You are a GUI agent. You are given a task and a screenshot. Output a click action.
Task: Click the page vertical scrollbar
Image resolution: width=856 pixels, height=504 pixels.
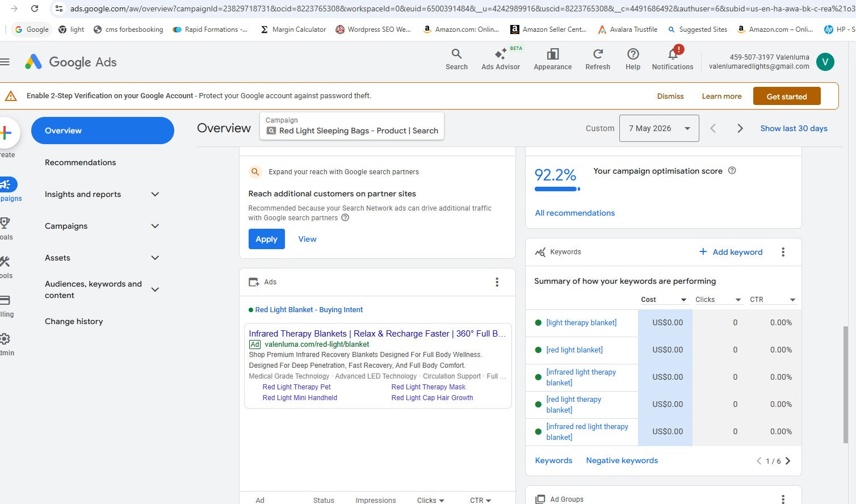(845, 384)
